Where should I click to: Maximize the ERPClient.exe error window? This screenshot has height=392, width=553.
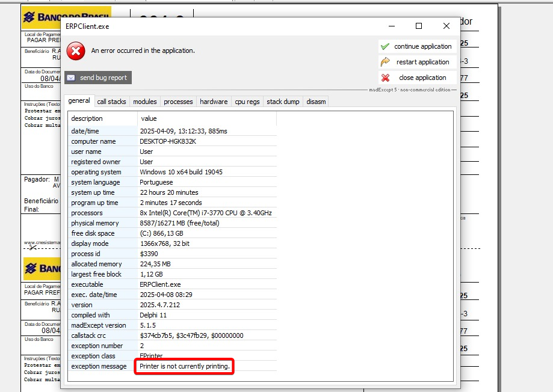pos(419,26)
